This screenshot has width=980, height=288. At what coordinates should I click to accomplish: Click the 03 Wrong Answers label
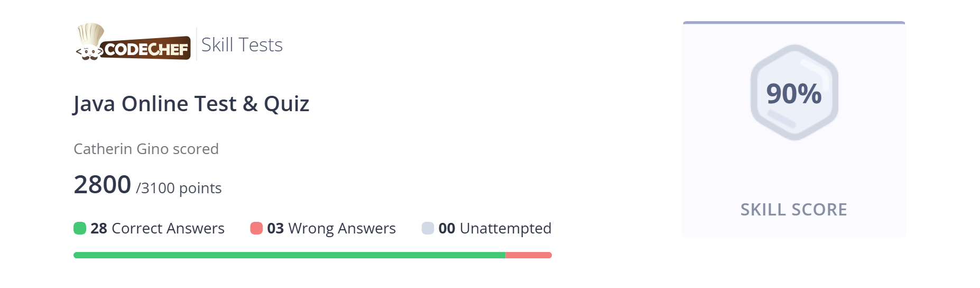[x=331, y=228]
